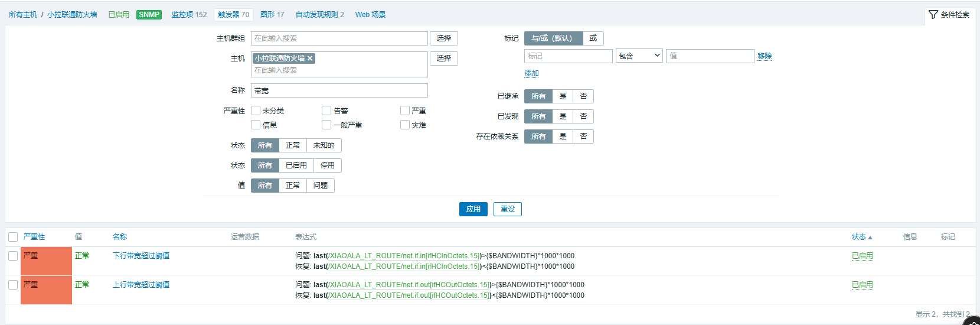Click 严重 severity cell of 上行带宽超过阈值

[x=46, y=290]
